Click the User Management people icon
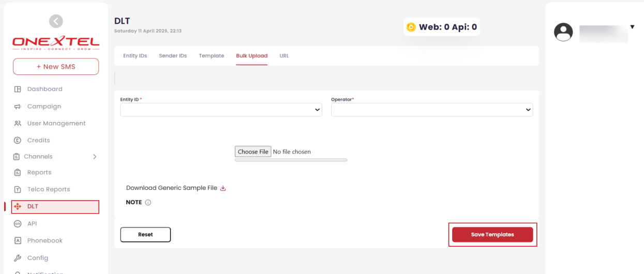This screenshot has width=644, height=274. (18, 124)
